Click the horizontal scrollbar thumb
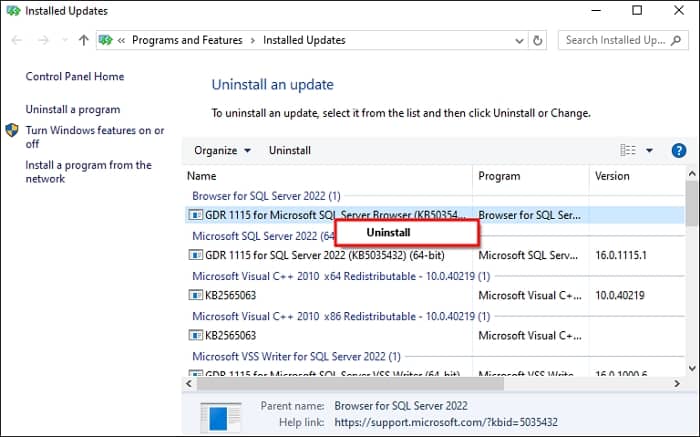The height and width of the screenshot is (437, 700). [x=350, y=383]
